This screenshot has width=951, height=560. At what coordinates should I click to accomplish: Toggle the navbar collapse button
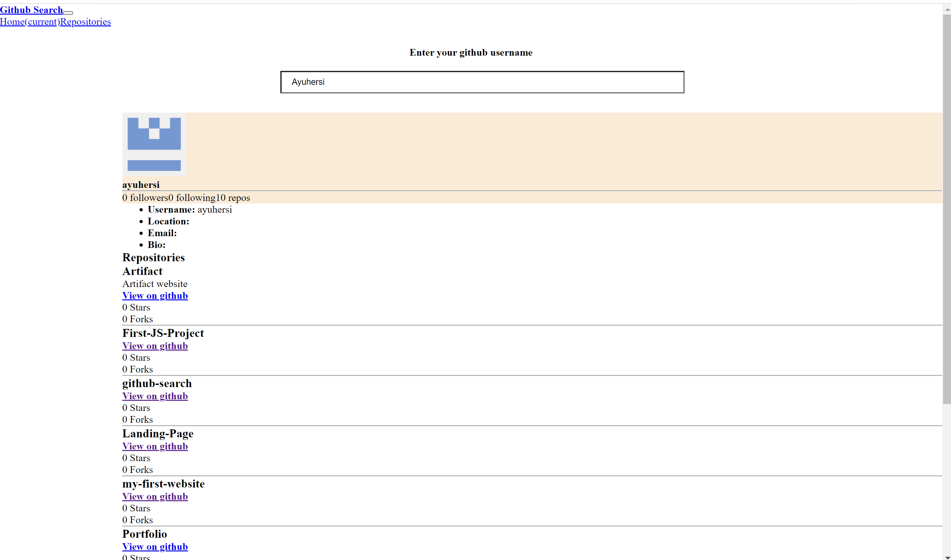click(68, 13)
